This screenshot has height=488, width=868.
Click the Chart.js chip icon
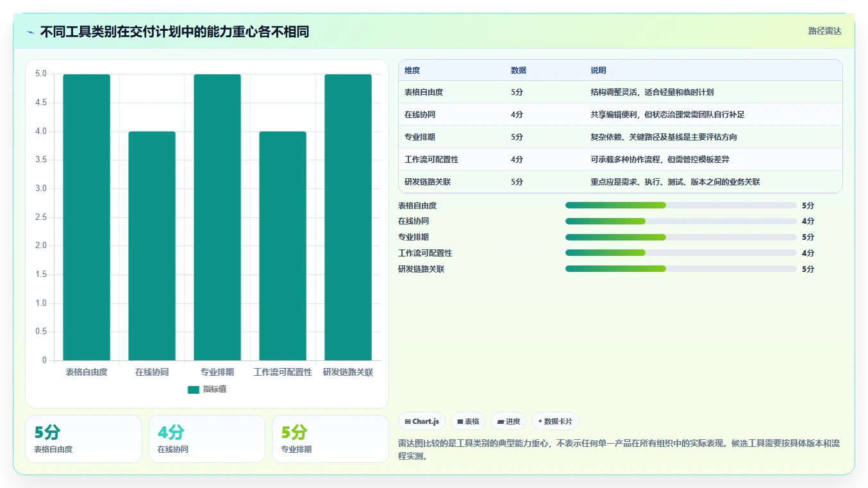[408, 422]
